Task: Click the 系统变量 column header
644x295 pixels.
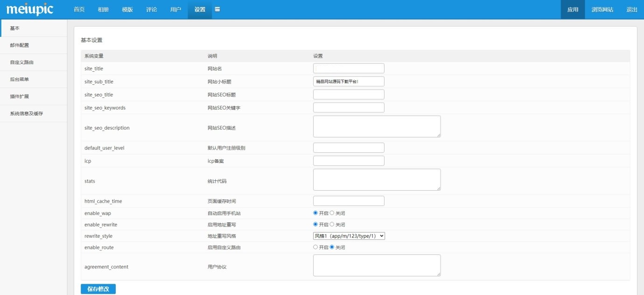Action: click(x=94, y=56)
